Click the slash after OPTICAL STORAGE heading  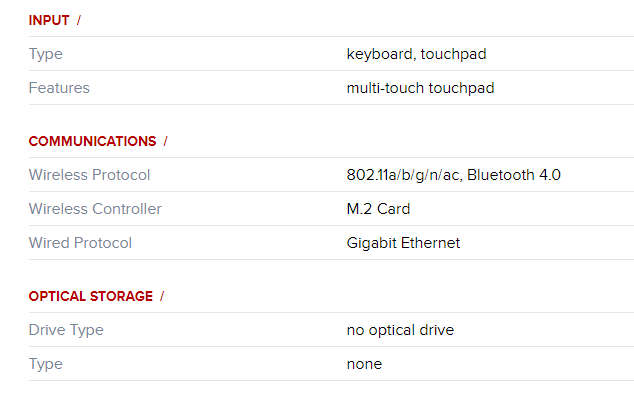point(162,296)
